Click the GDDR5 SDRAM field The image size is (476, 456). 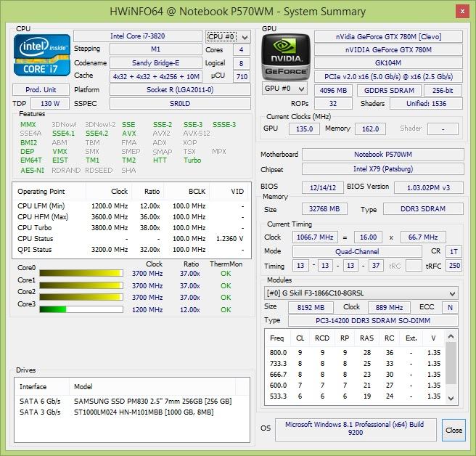[x=389, y=90]
